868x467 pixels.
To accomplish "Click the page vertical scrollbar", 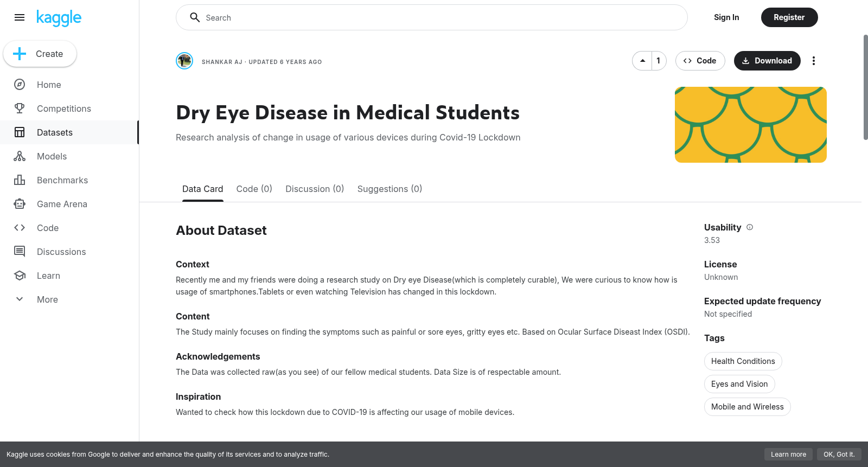I will tap(865, 87).
